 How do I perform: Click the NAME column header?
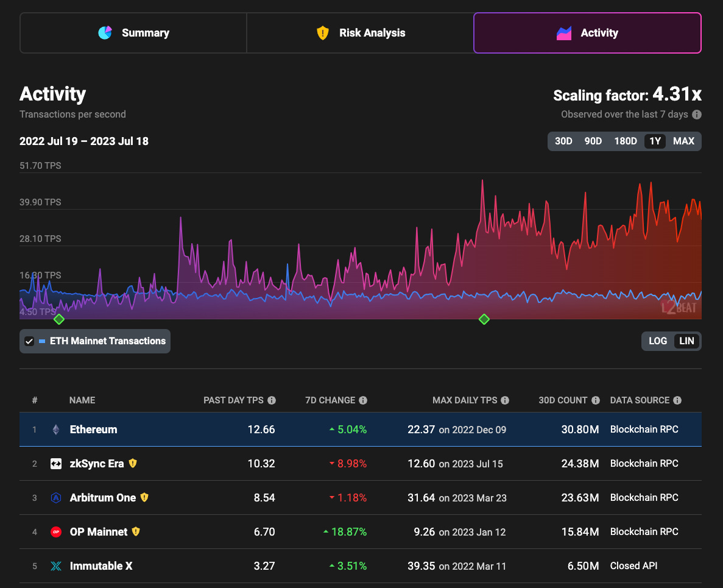tap(82, 400)
